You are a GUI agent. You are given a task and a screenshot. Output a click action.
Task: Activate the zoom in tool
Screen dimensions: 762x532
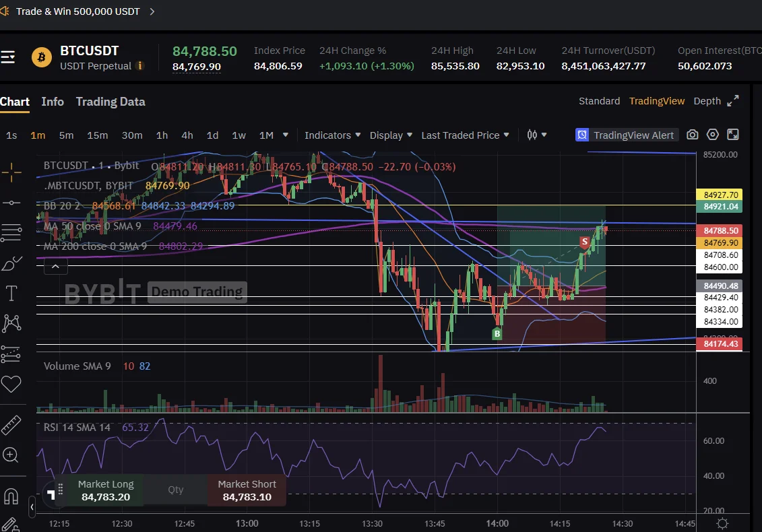point(11,455)
